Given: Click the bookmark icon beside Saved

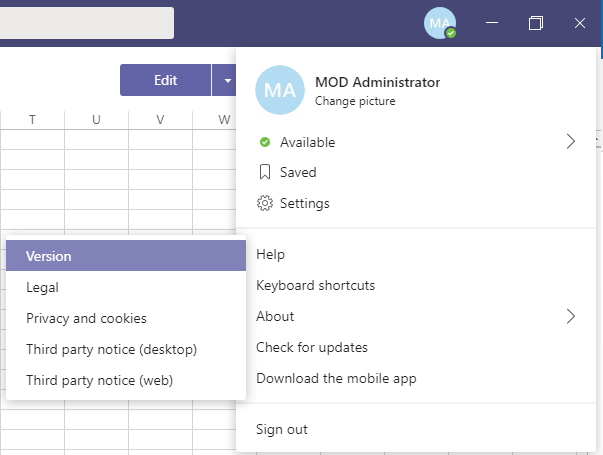Looking at the screenshot, I should click(265, 172).
